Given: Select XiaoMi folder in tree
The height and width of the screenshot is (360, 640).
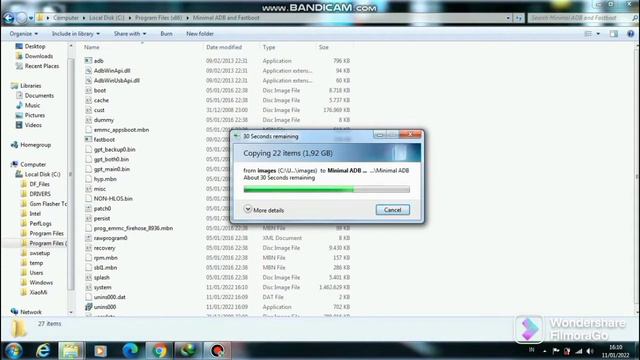Looking at the screenshot, I should click(38, 292).
